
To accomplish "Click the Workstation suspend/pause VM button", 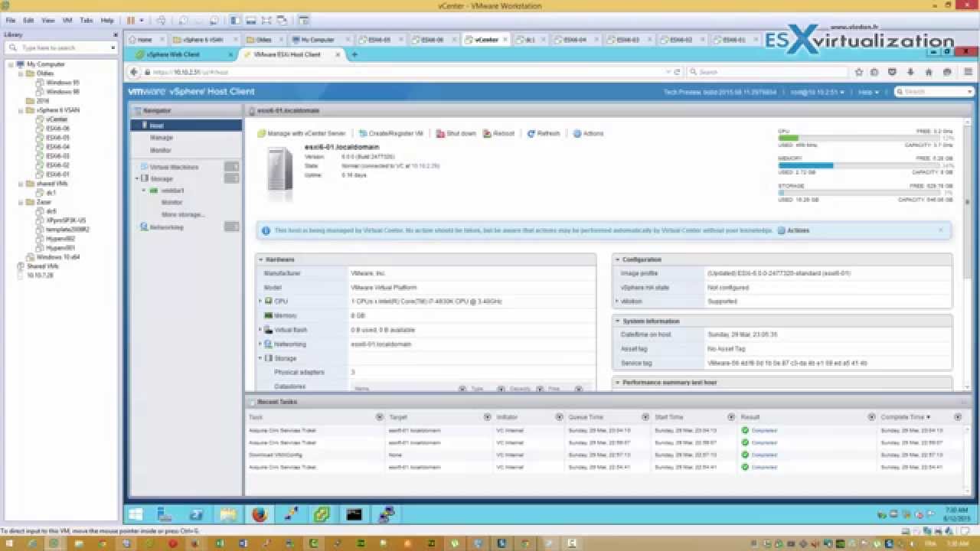I will pos(131,21).
